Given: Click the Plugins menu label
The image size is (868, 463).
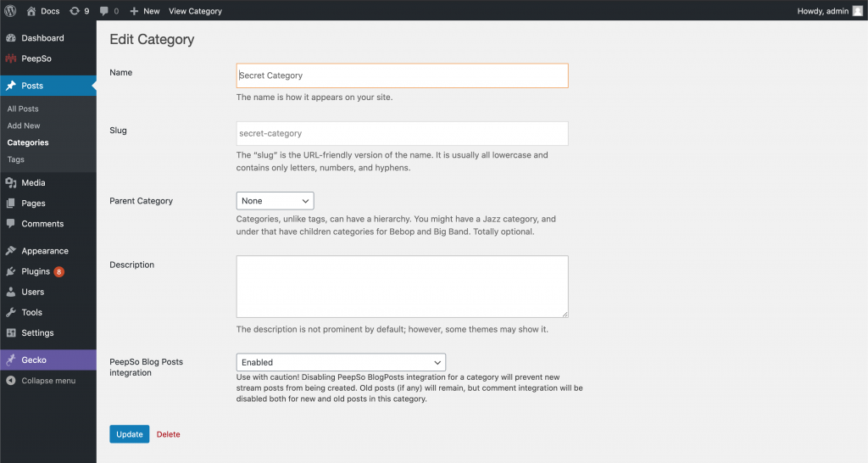Looking at the screenshot, I should [36, 271].
